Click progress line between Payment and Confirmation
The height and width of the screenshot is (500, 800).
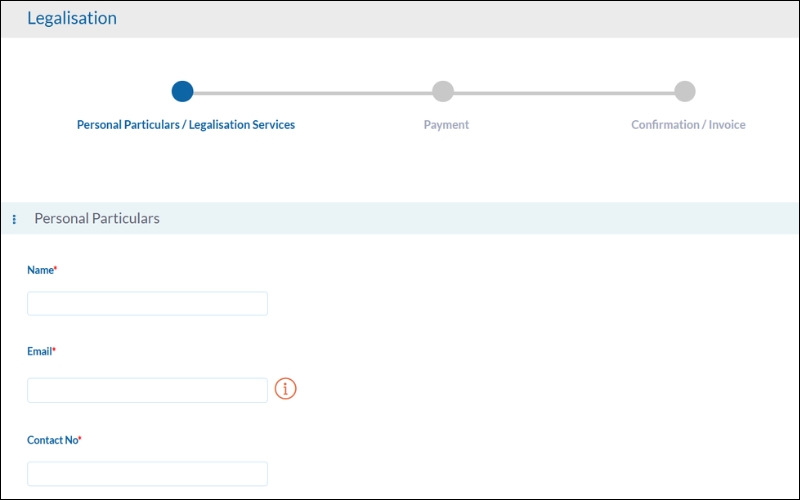pos(564,92)
